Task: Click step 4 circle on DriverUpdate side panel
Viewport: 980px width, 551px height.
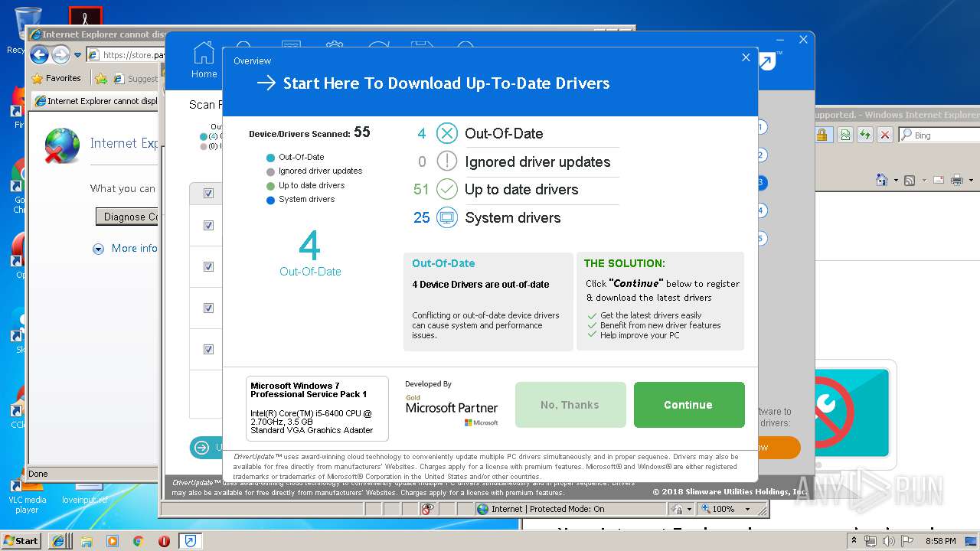Action: click(761, 210)
